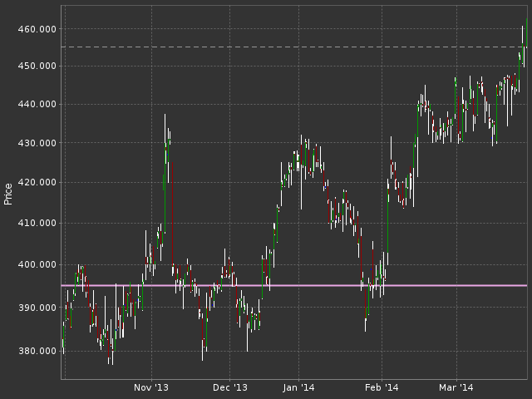Click the 420.000 price axis label
Image resolution: width=532 pixels, height=399 pixels.
click(x=37, y=183)
